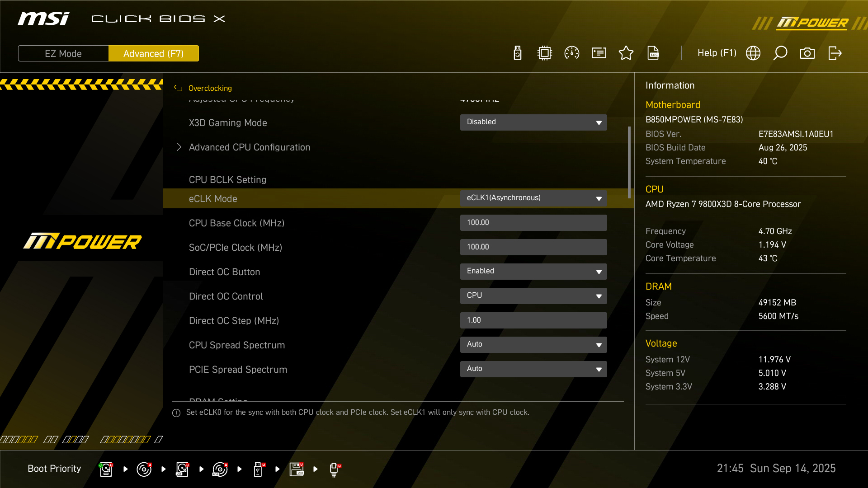Click the language globe icon
868x488 pixels.
pos(753,53)
